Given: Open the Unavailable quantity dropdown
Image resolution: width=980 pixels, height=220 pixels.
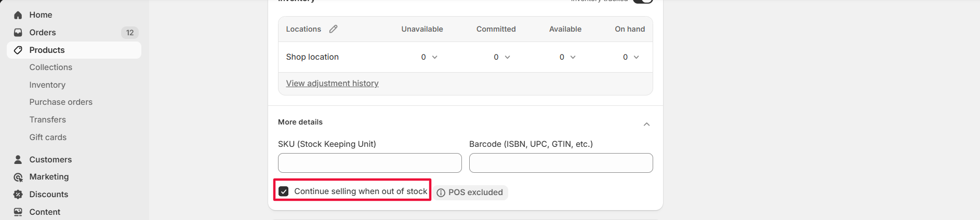Looking at the screenshot, I should click(430, 57).
